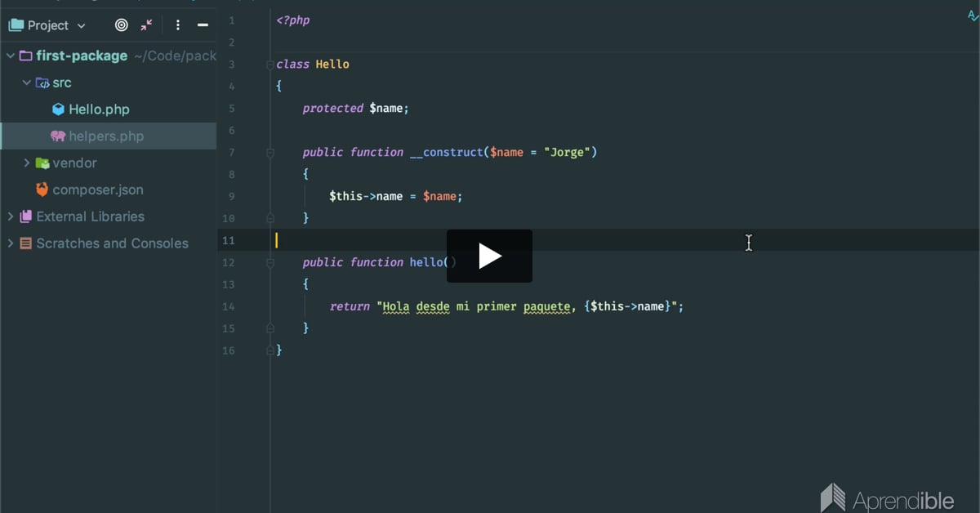Click the <?php opening tag text
Screen dimensions: 980x513
pos(293,20)
